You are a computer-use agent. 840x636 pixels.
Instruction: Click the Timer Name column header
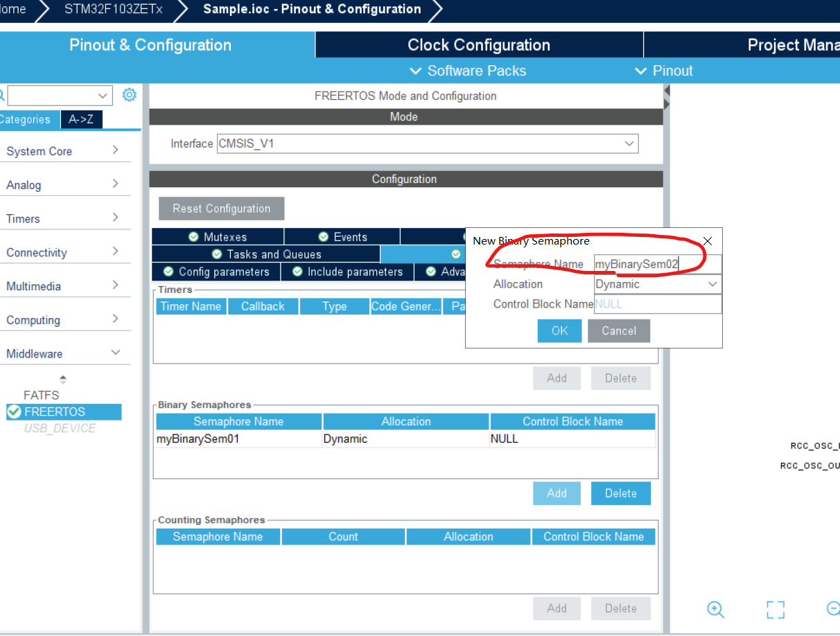[191, 306]
